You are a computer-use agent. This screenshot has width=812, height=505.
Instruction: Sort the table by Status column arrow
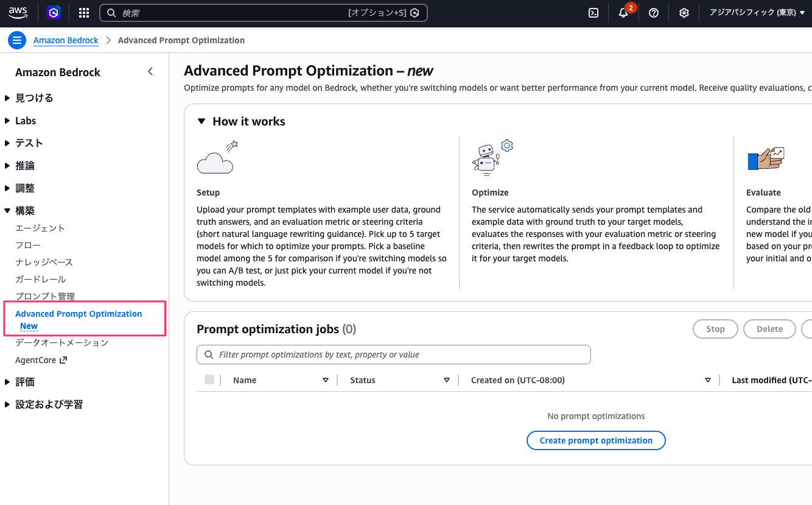(447, 380)
